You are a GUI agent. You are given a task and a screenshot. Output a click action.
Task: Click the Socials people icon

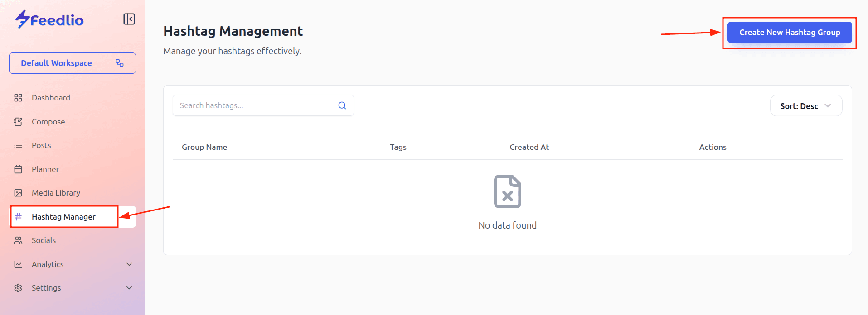click(18, 240)
